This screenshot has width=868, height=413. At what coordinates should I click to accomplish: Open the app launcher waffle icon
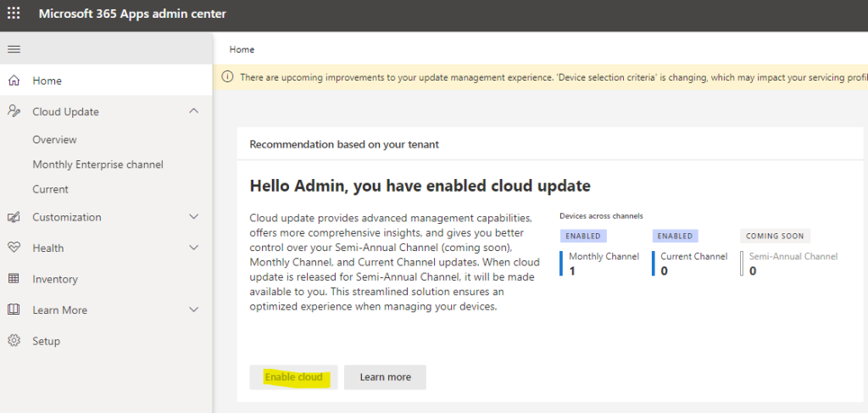pyautogui.click(x=14, y=14)
